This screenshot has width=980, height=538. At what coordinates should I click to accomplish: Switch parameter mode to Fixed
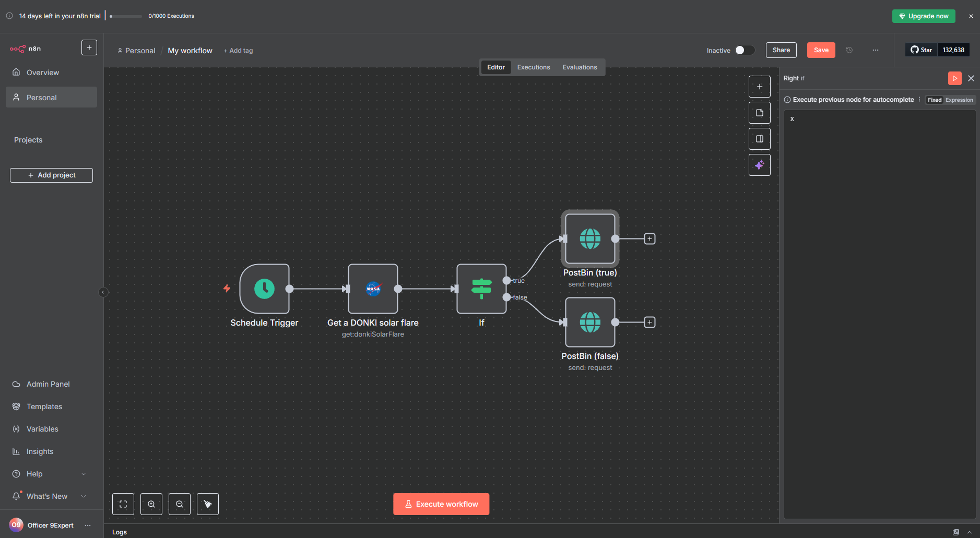pyautogui.click(x=934, y=100)
